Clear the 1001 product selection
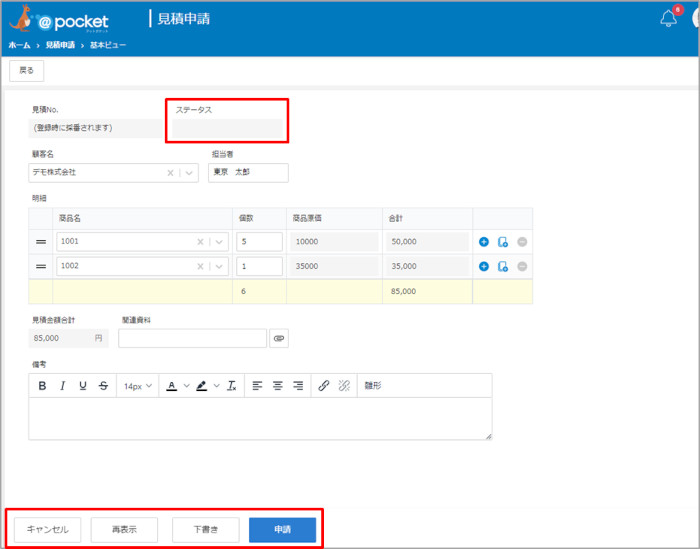 pyautogui.click(x=200, y=241)
